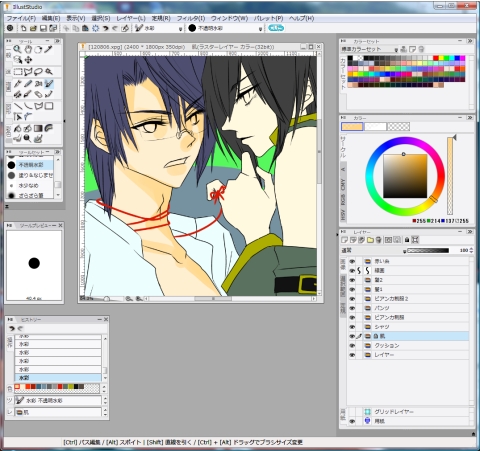480x451 pixels.
Task: Select the rotate canvas tool
Action: click(38, 49)
